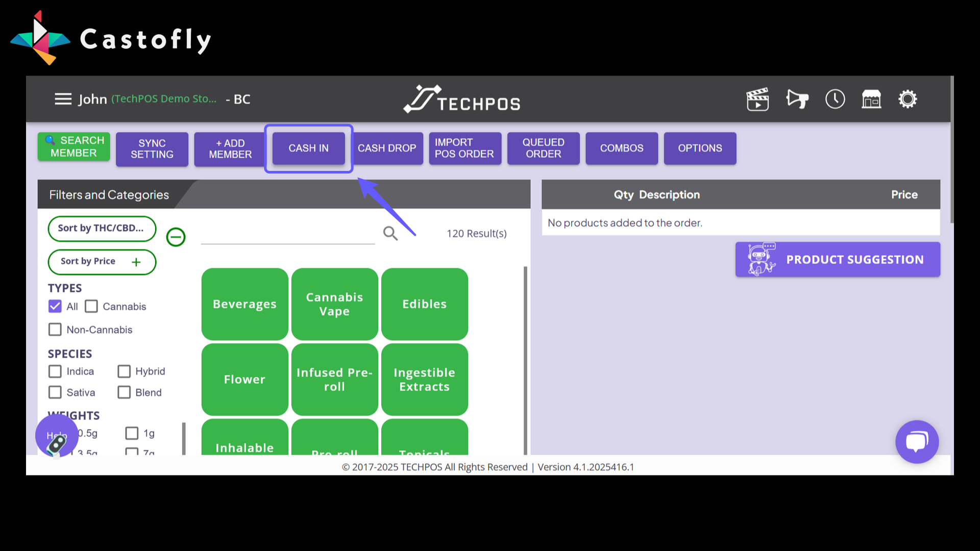This screenshot has width=980, height=551.
Task: Select the Inhalable category tile
Action: coord(245,437)
